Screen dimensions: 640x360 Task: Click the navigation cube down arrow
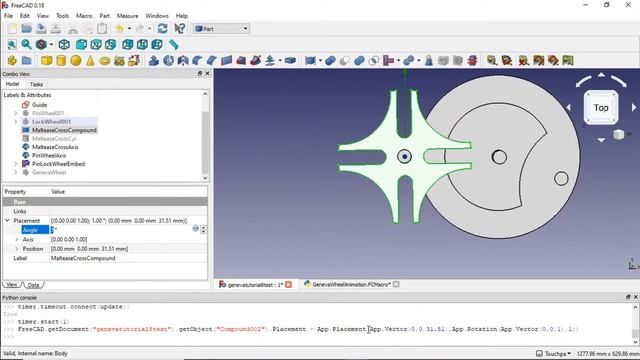601,140
